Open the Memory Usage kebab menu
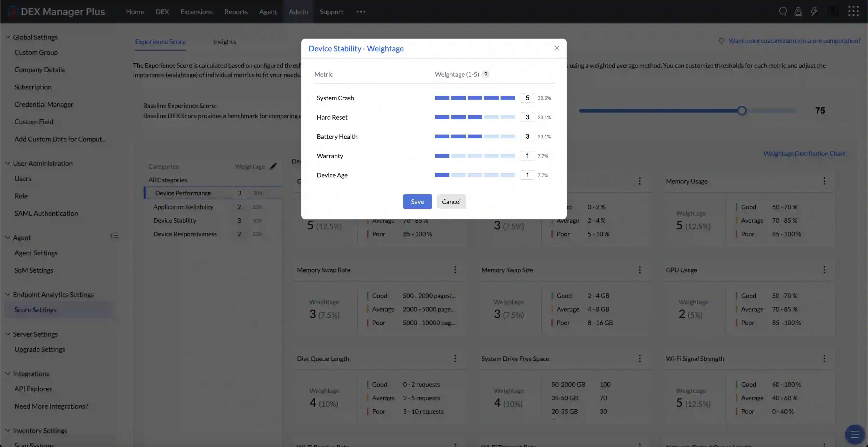 (825, 181)
